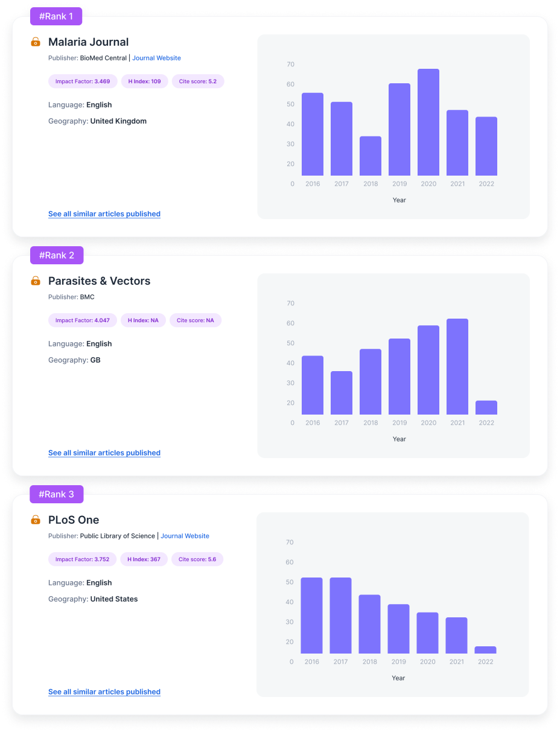Select the H Index 367 pill
This screenshot has height=732, width=560.
[144, 559]
